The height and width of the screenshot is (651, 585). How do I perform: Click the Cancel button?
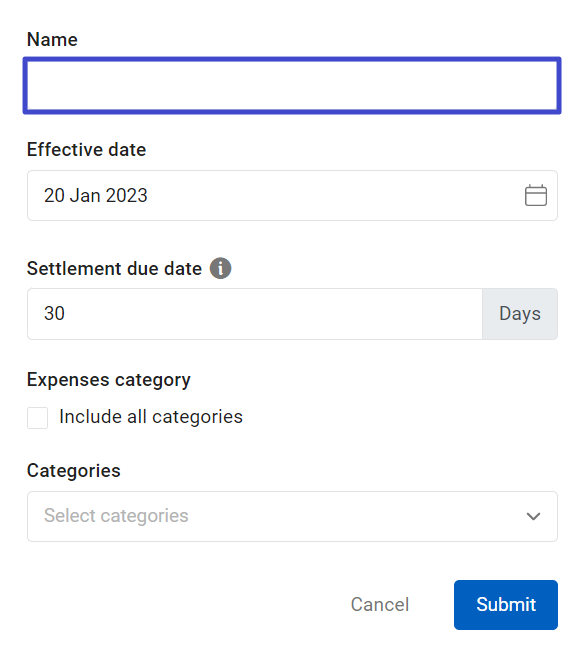coord(380,604)
